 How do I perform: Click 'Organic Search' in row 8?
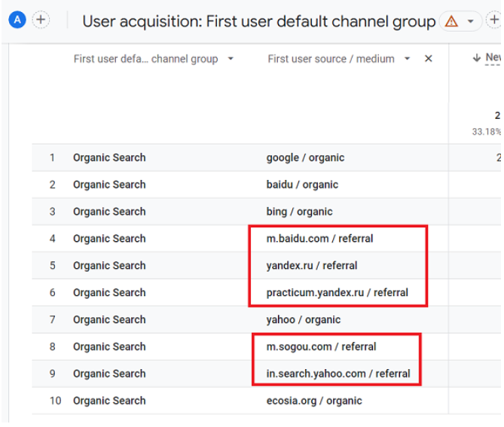click(x=109, y=346)
